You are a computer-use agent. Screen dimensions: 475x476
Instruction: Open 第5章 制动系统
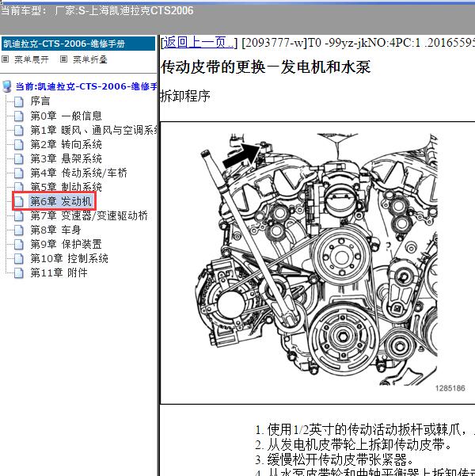pos(66,187)
